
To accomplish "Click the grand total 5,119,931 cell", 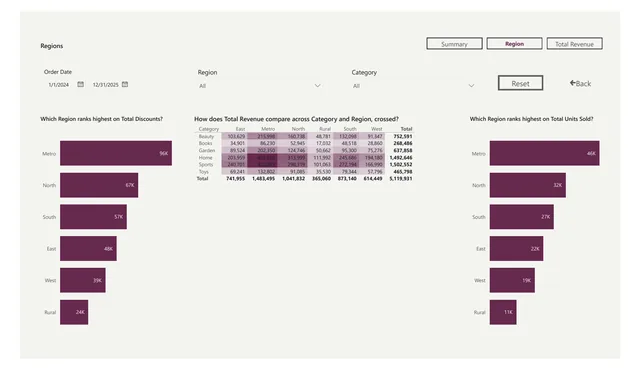I will coord(400,179).
